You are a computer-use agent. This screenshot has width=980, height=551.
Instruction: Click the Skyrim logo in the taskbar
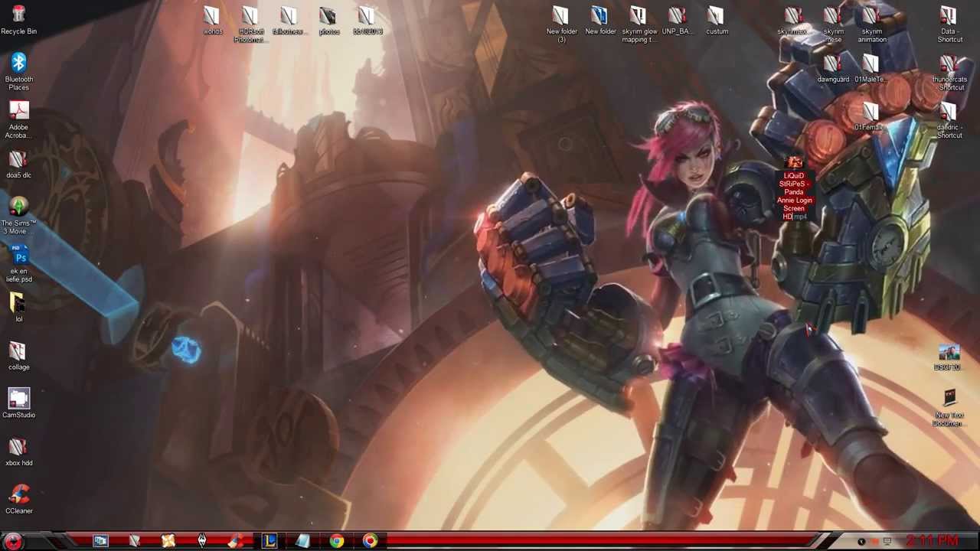[201, 541]
